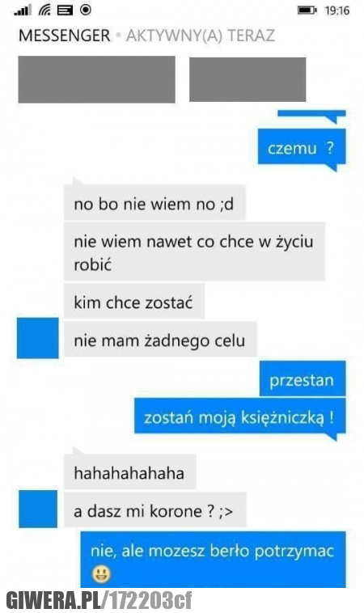Open the MESSENGER header title

tap(65, 36)
